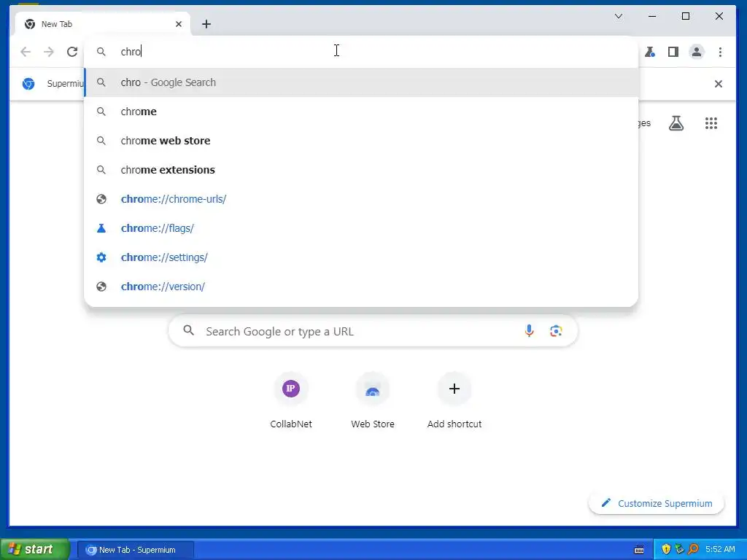The width and height of the screenshot is (747, 560).
Task: Open the Chrome Labs flask icon in toolbar
Action: tap(650, 52)
